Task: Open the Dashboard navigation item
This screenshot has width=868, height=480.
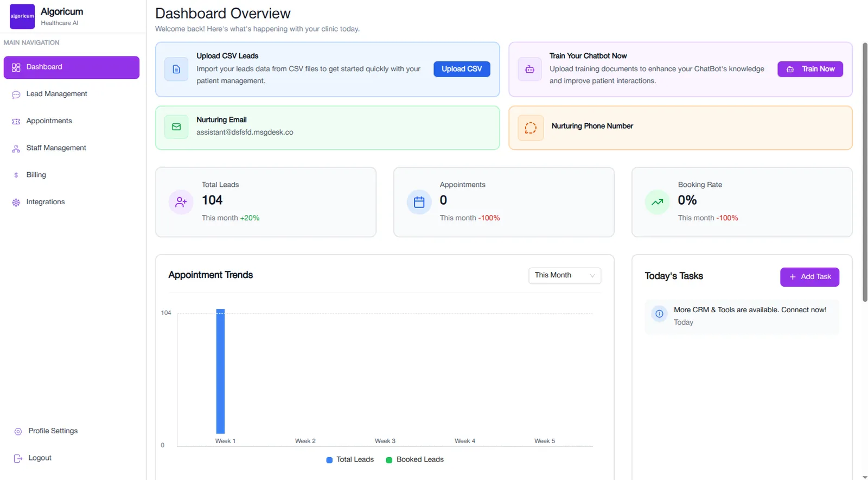Action: 72,67
